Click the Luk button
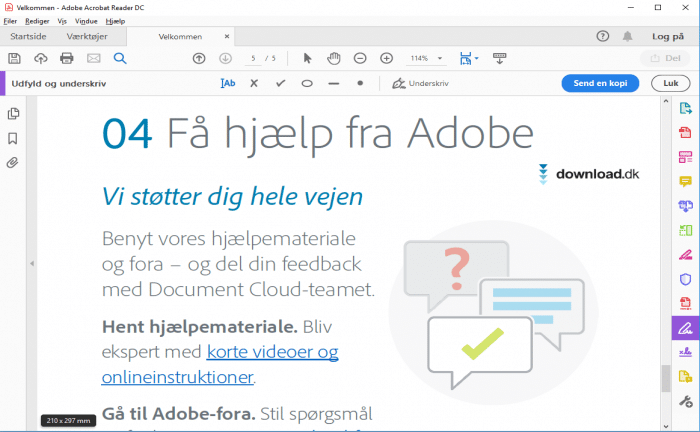The width and height of the screenshot is (700, 432). (x=671, y=83)
